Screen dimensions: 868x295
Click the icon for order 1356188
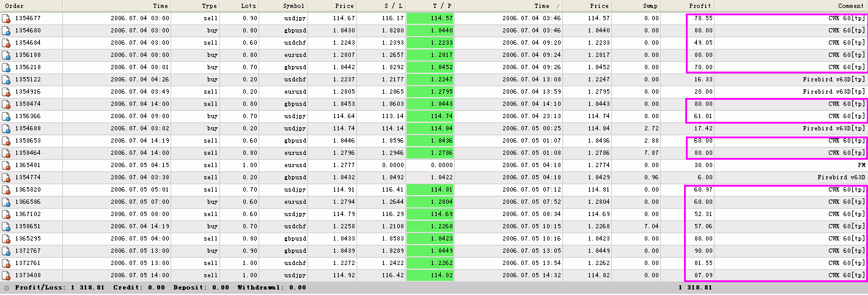pyautogui.click(x=6, y=55)
